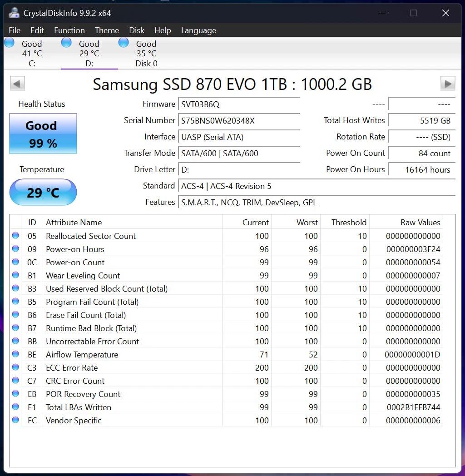Image resolution: width=465 pixels, height=476 pixels.
Task: Go to previous disk with left arrow
Action: tap(17, 84)
